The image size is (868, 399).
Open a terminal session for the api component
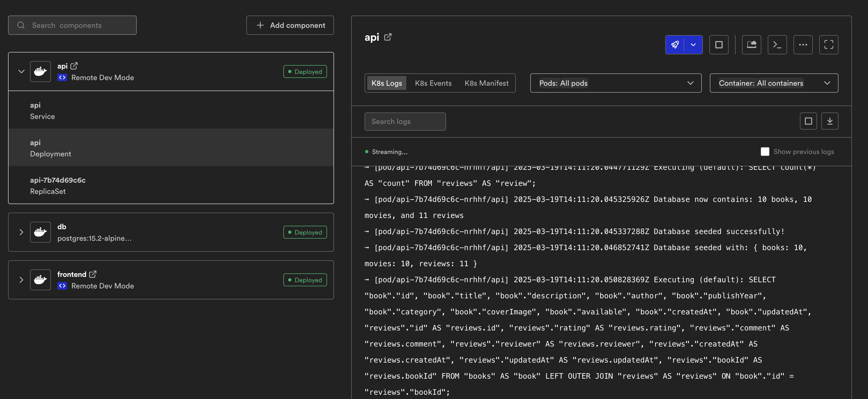point(777,44)
